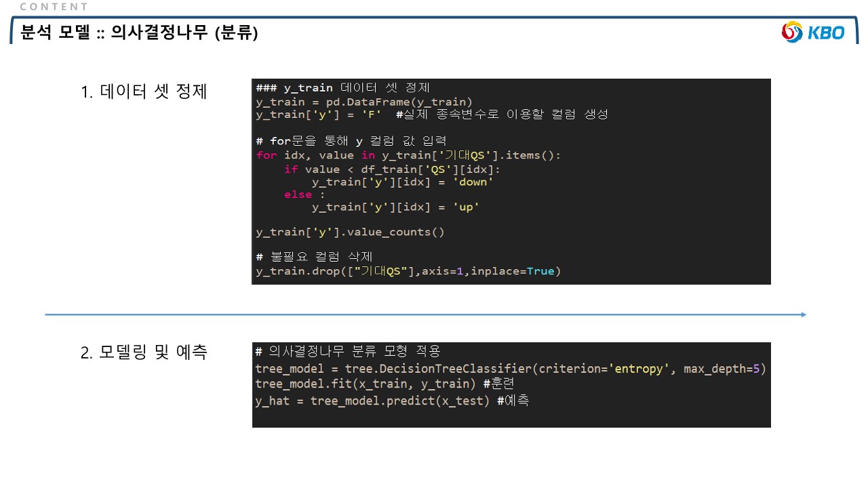Click the for idx, value in y_train line
This screenshot has width=868, height=488.
(x=408, y=155)
